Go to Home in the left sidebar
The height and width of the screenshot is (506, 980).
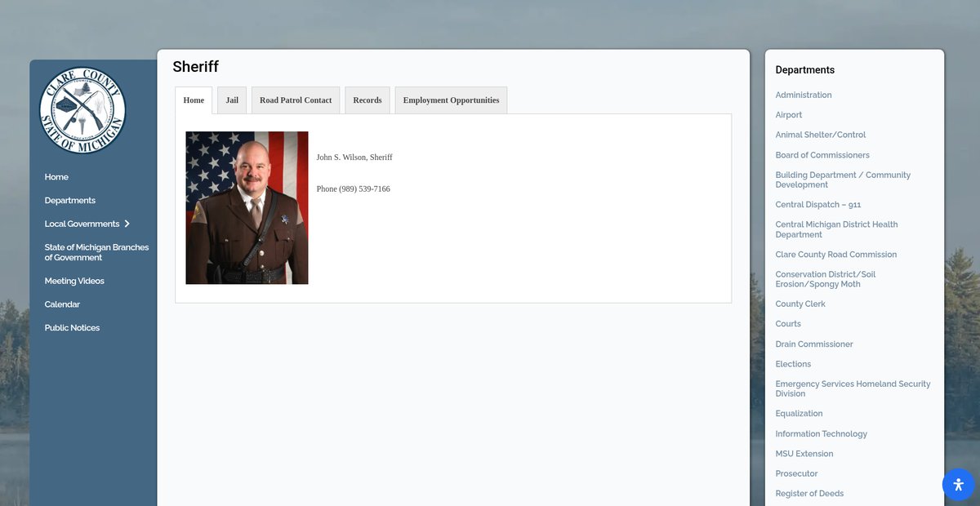tap(56, 177)
